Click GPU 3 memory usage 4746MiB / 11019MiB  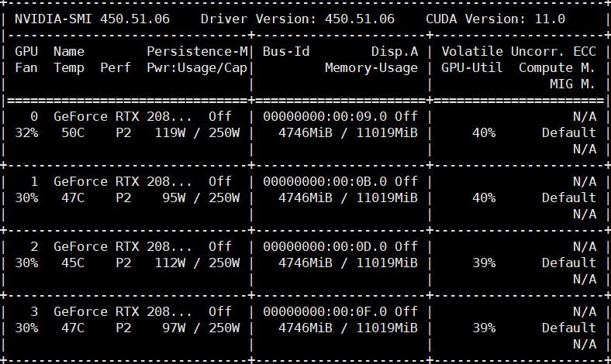[348, 328]
